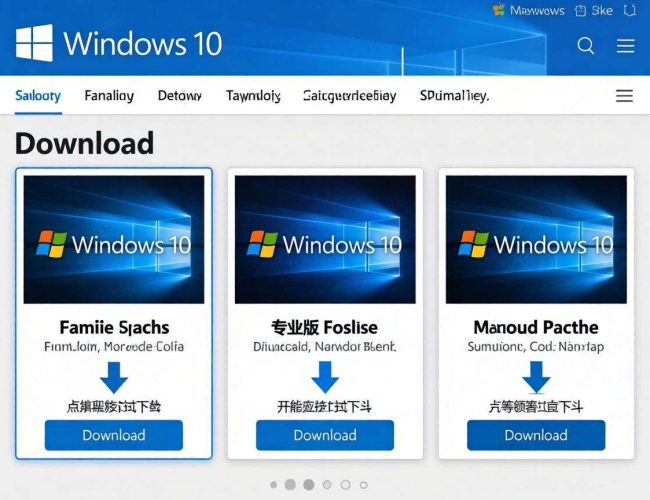Go to the Tayndoiy tab
The height and width of the screenshot is (500, 650).
coord(253,96)
